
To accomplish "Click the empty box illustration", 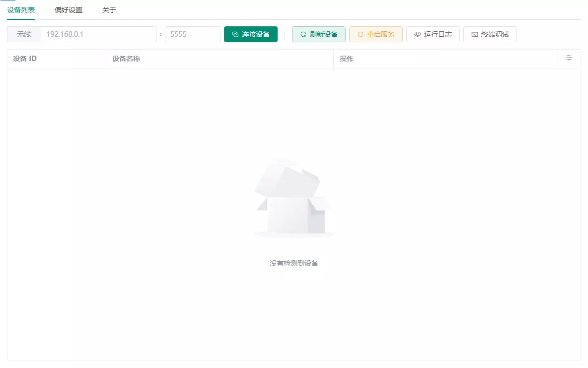I will click(293, 199).
